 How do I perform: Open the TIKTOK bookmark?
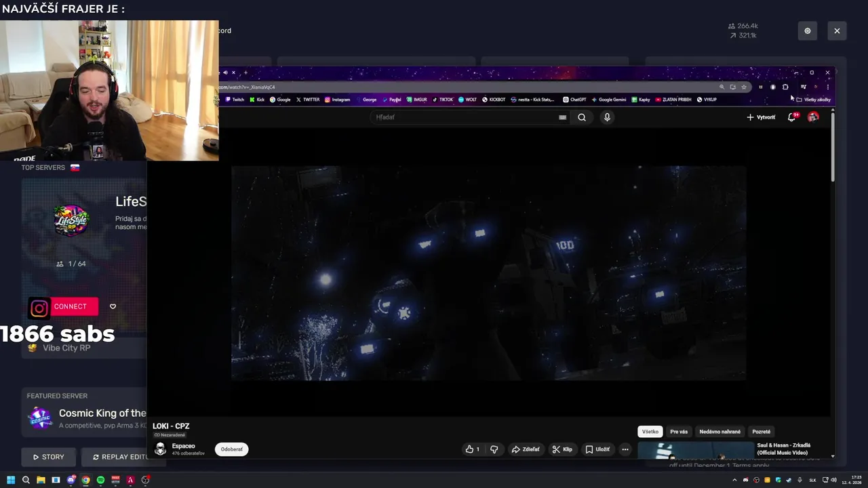442,100
